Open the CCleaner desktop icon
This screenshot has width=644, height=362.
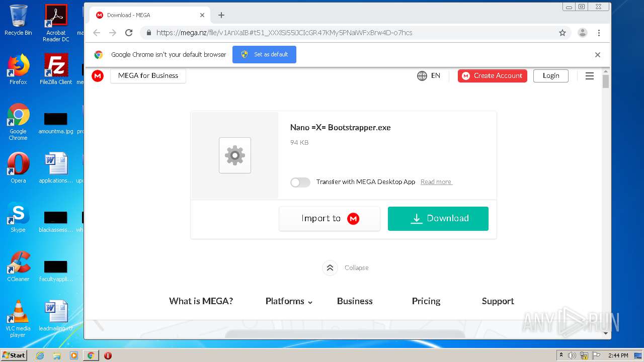[x=18, y=266]
